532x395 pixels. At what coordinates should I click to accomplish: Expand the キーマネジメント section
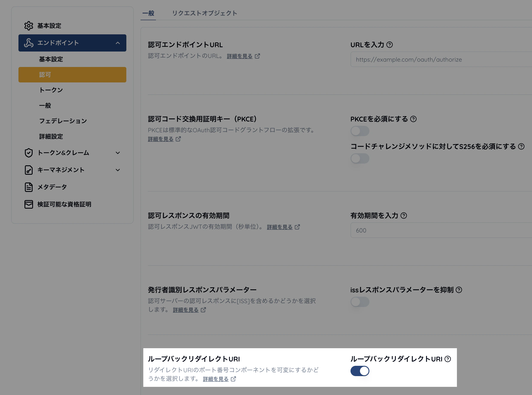[118, 170]
